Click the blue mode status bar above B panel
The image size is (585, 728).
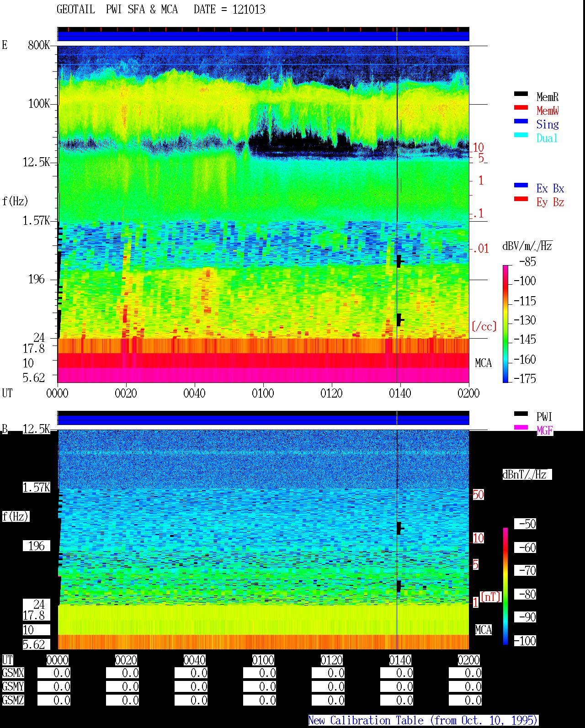coord(263,420)
